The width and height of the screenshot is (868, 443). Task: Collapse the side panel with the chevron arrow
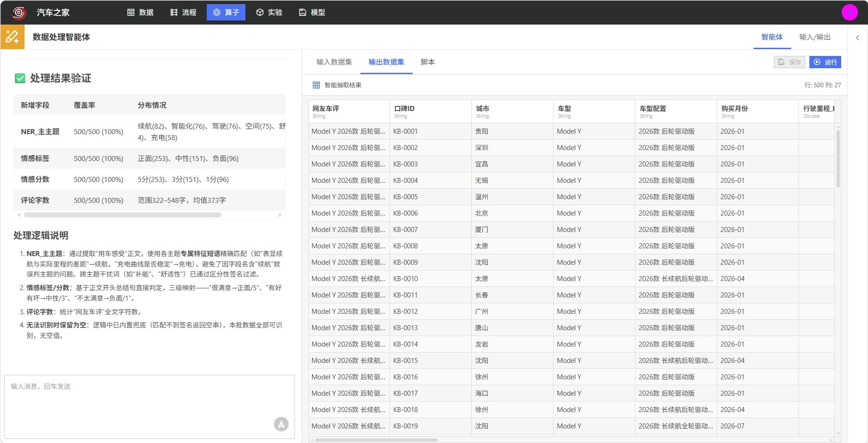pyautogui.click(x=858, y=38)
